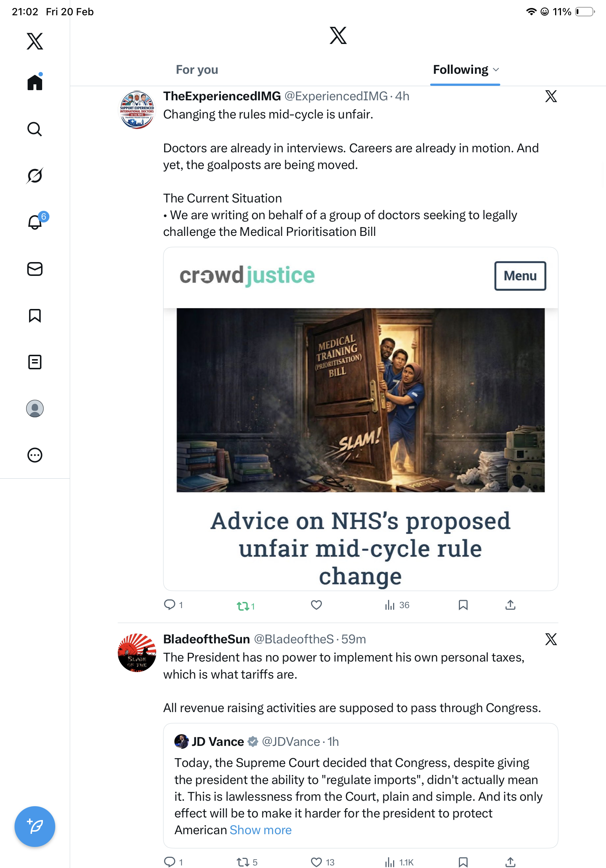Open the More options circle in the sidebar

35,455
